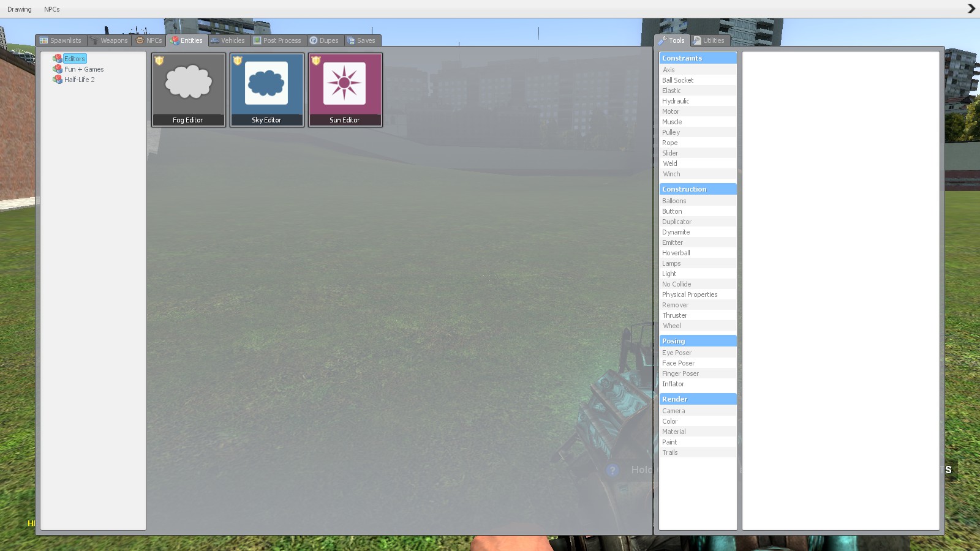Click the Sky Editor cloud icon
The image size is (980, 551).
click(x=266, y=83)
